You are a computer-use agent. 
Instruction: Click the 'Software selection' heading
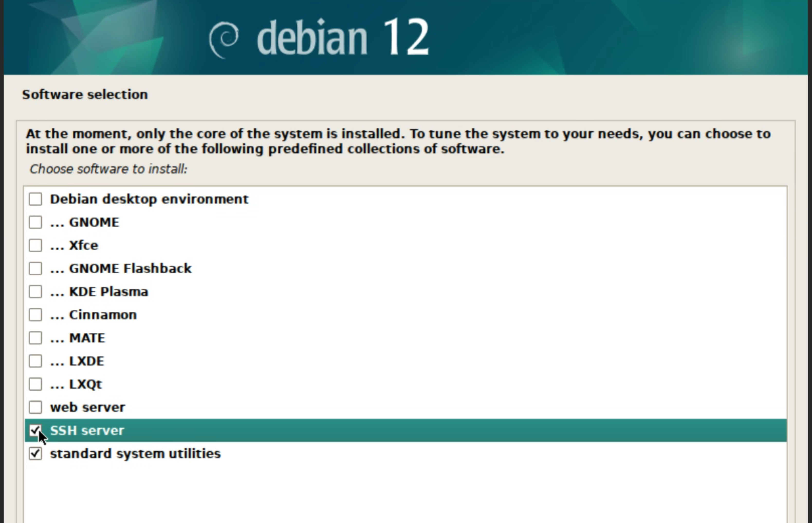85,94
